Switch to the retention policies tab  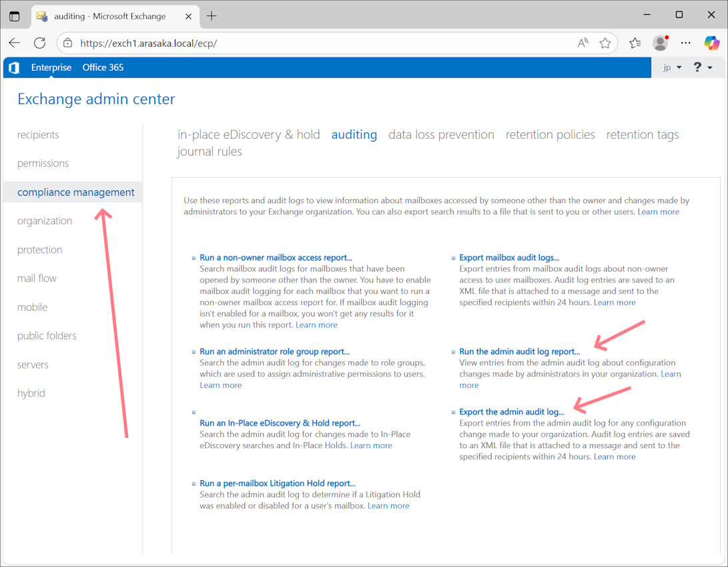550,134
